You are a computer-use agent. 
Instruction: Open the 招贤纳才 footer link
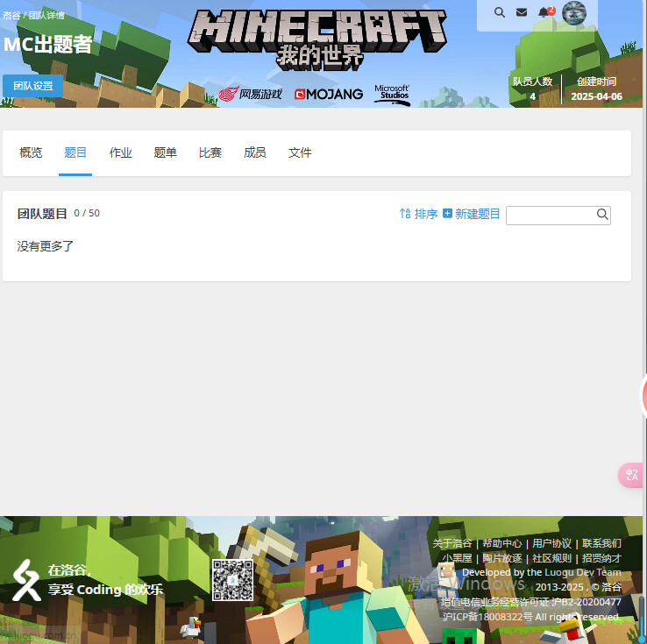click(601, 558)
